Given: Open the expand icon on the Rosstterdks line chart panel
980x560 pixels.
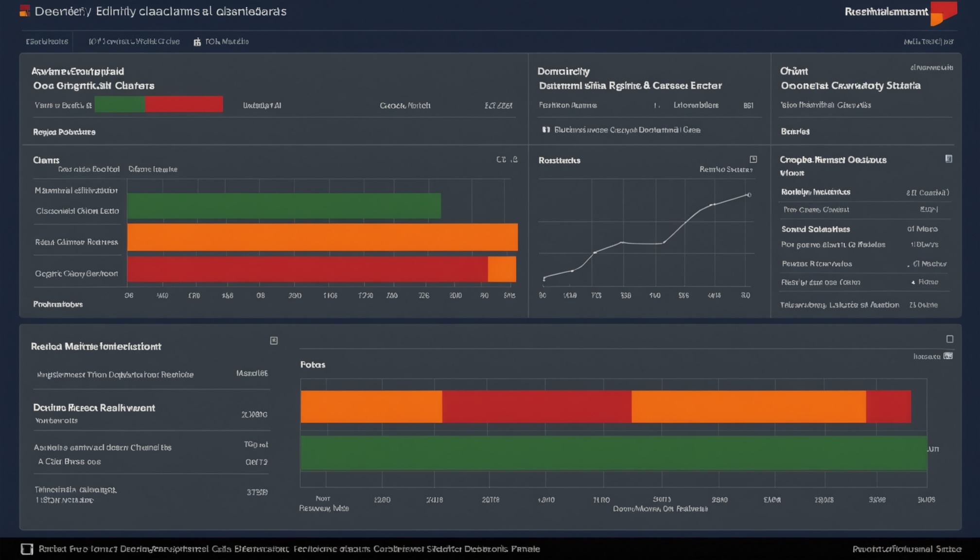Looking at the screenshot, I should pos(753,159).
